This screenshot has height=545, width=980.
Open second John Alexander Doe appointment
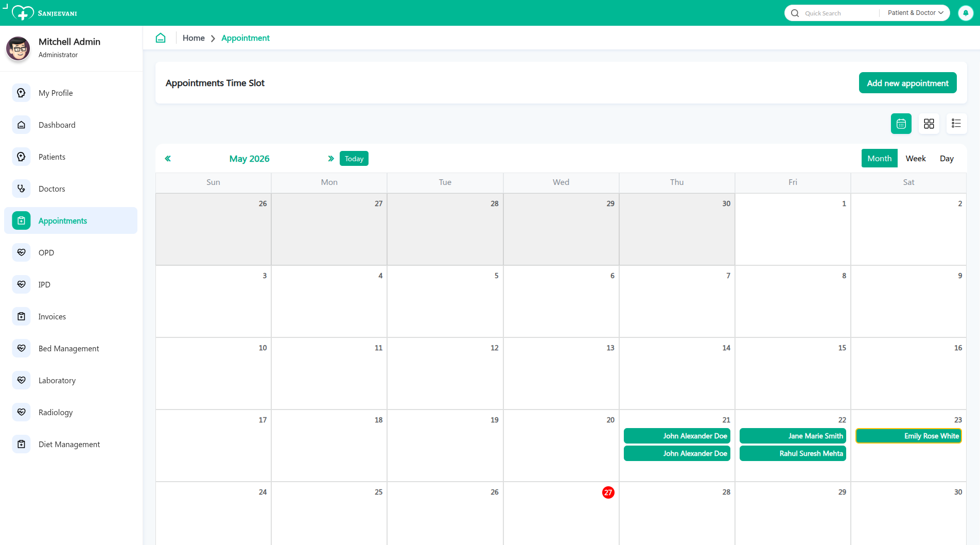(677, 453)
